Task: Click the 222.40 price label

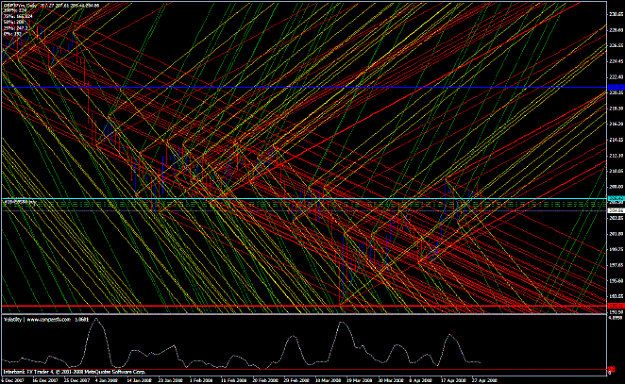Action: click(x=616, y=77)
